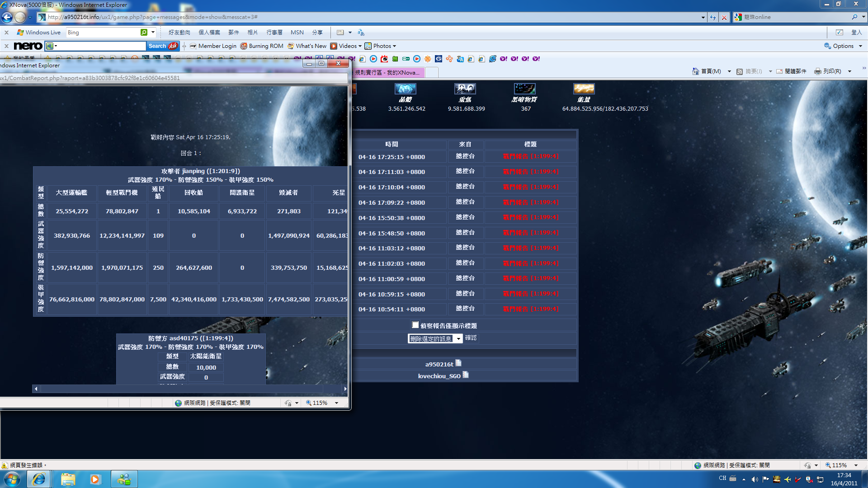Open the 04-16 15:50:38 battle report link
The image size is (868, 488).
point(531,217)
